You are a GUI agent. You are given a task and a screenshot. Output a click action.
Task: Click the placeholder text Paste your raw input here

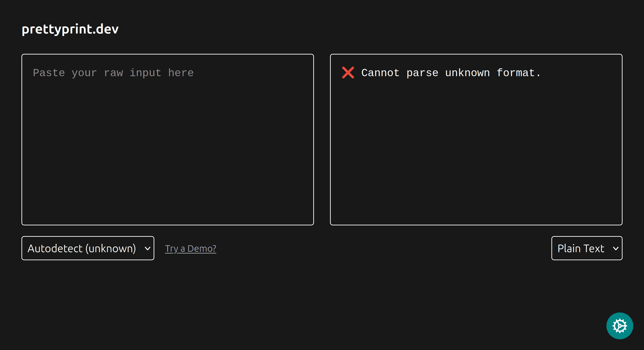(113, 73)
